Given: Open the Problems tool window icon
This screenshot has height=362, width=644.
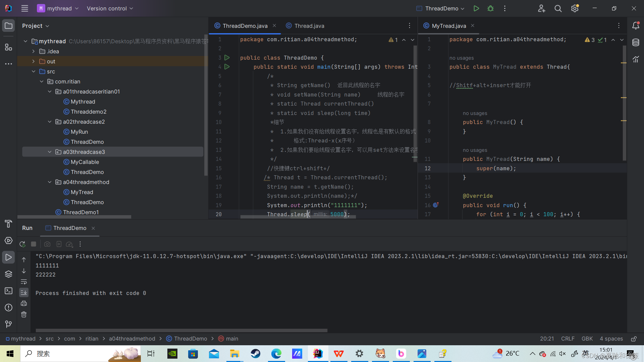Looking at the screenshot, I should coord(8,307).
